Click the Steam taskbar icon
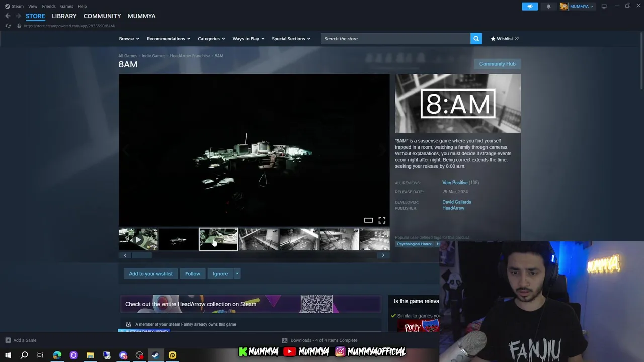Screen dimensions: 644x362 coord(155,355)
